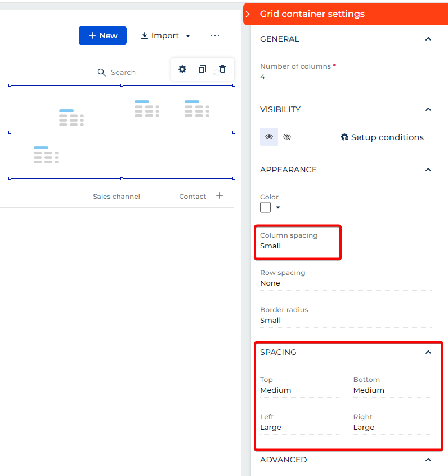Collapse the GENERAL section
The width and height of the screenshot is (448, 476).
pyautogui.click(x=428, y=39)
